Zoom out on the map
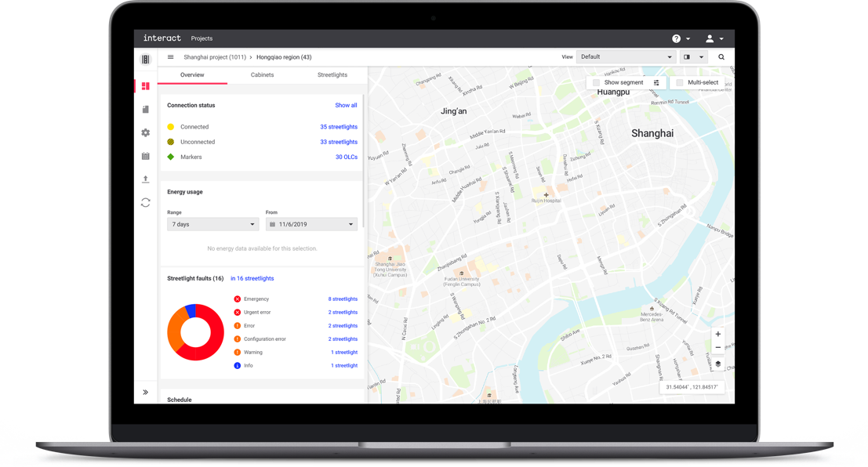The width and height of the screenshot is (868, 467). 718,347
